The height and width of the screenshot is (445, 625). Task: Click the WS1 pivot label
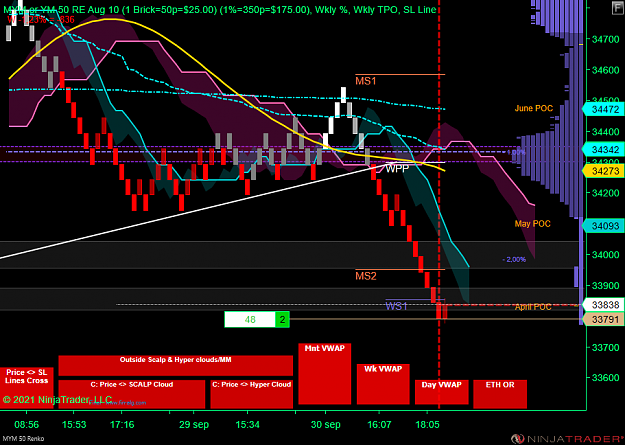click(x=396, y=306)
